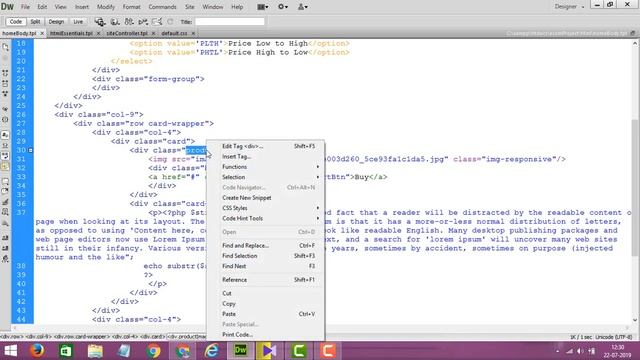Image resolution: width=640 pixels, height=360 pixels.
Task: Open File management toolbar icon
Action: (x=129, y=22)
